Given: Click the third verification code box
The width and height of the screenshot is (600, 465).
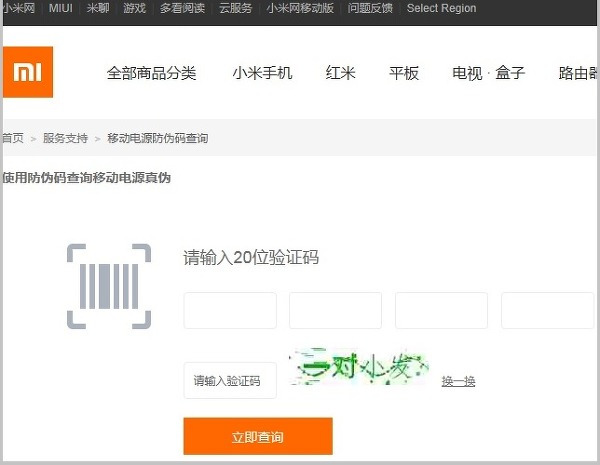Looking at the screenshot, I should pos(442,310).
